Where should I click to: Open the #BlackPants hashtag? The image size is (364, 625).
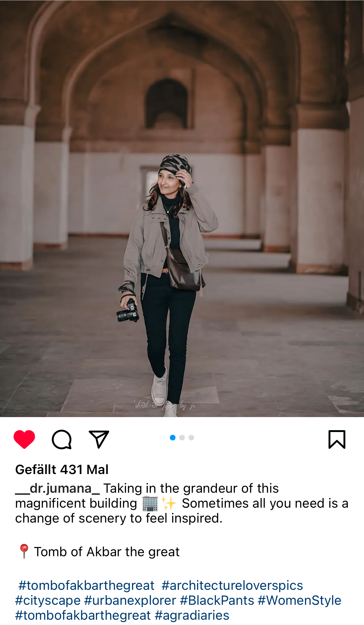pyautogui.click(x=217, y=600)
